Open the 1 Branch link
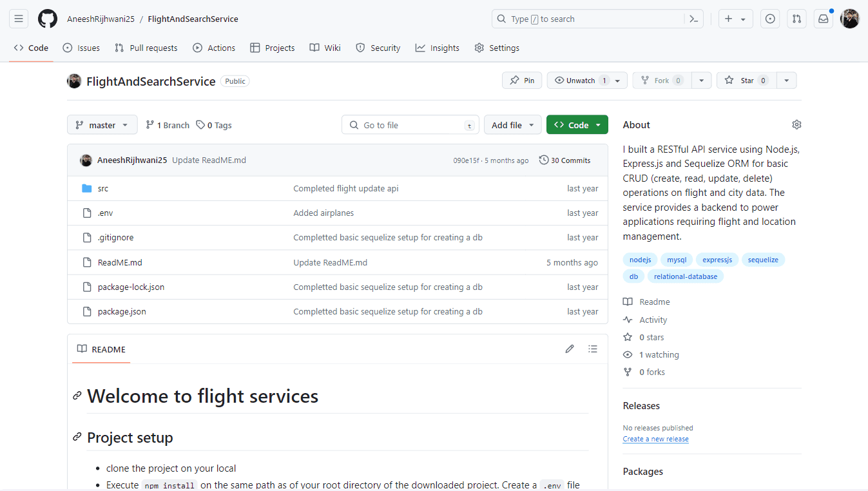 pos(168,125)
